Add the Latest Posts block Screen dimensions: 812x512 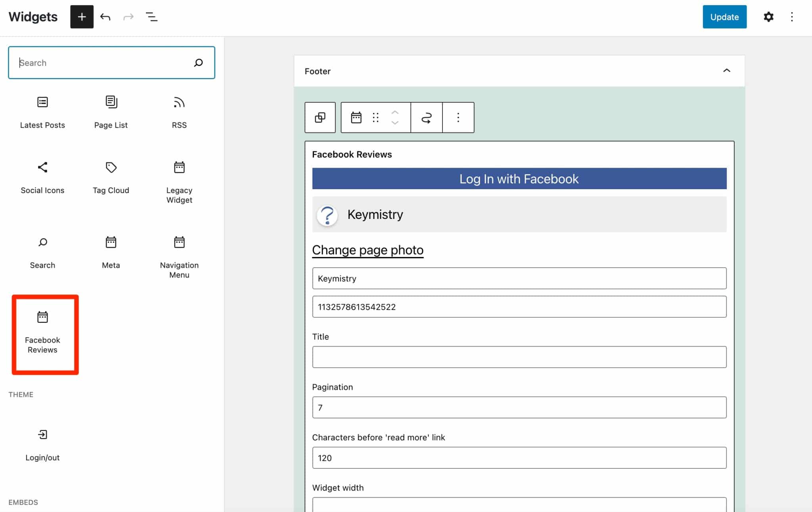(42, 112)
